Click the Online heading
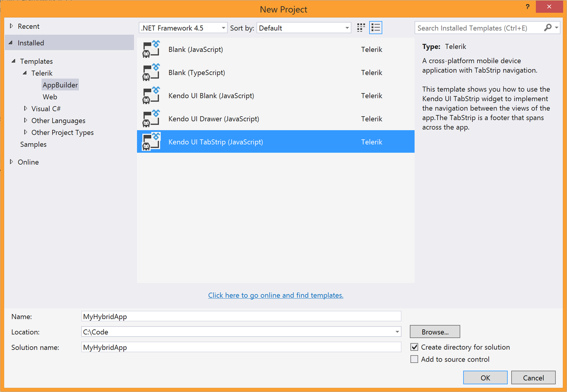The height and width of the screenshot is (392, 567). tap(28, 162)
